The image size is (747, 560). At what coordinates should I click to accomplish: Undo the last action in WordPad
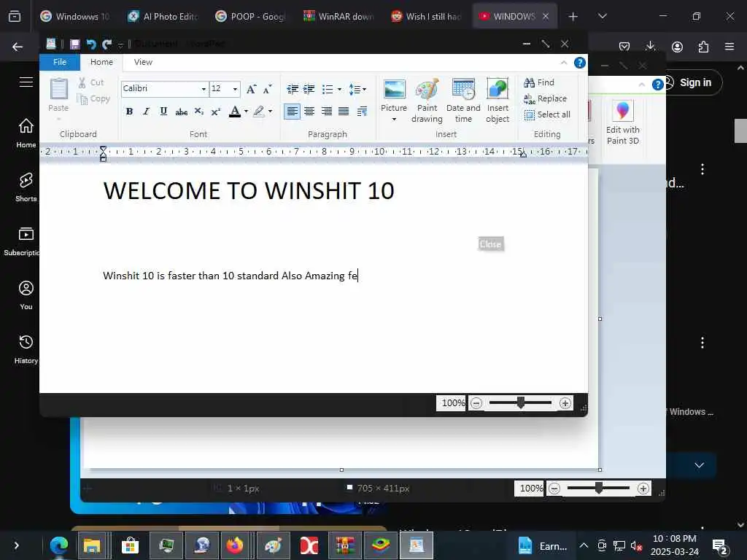tap(91, 44)
